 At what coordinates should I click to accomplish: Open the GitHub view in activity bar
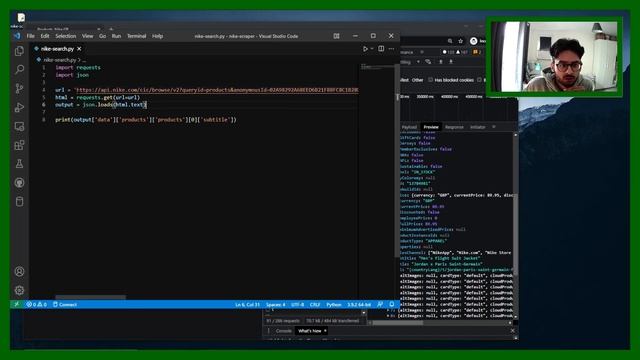pyautogui.click(x=19, y=182)
